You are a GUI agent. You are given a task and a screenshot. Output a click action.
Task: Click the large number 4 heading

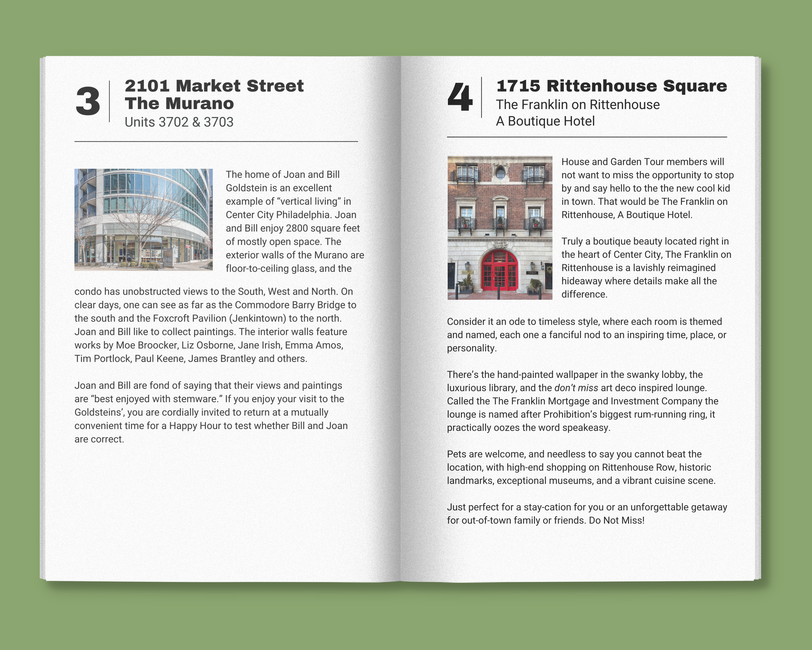(x=460, y=97)
